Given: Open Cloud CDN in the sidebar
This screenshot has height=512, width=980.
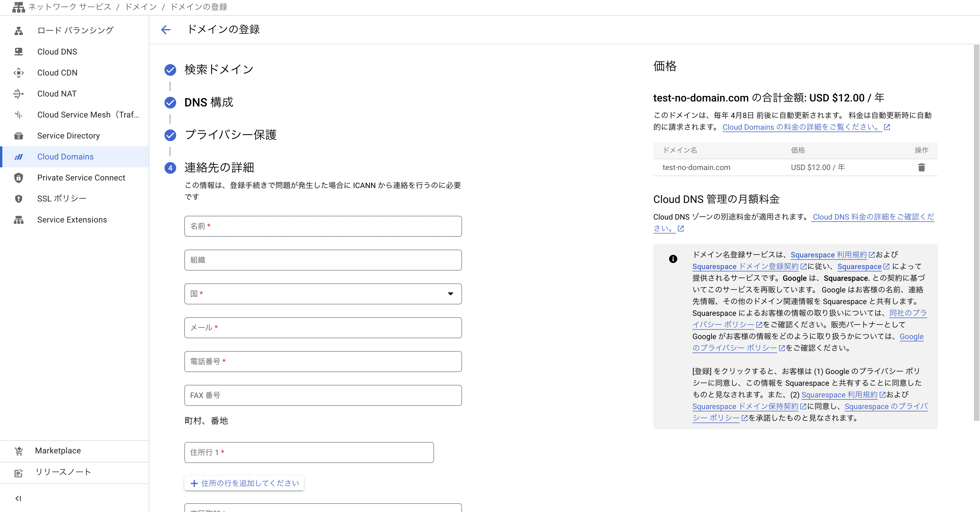Looking at the screenshot, I should 75,73.
